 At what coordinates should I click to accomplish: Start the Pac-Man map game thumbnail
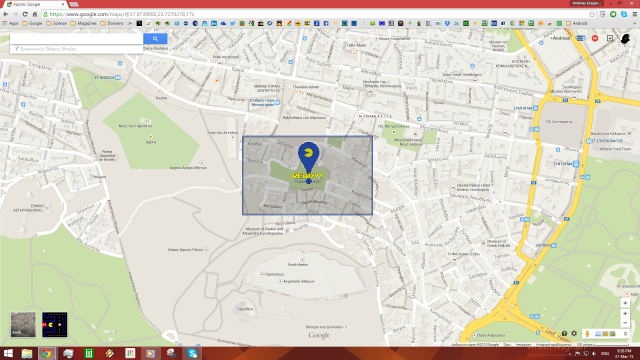tap(55, 324)
